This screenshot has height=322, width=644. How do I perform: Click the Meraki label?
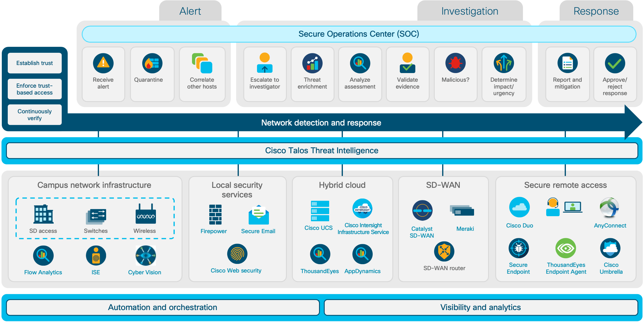pos(465,229)
